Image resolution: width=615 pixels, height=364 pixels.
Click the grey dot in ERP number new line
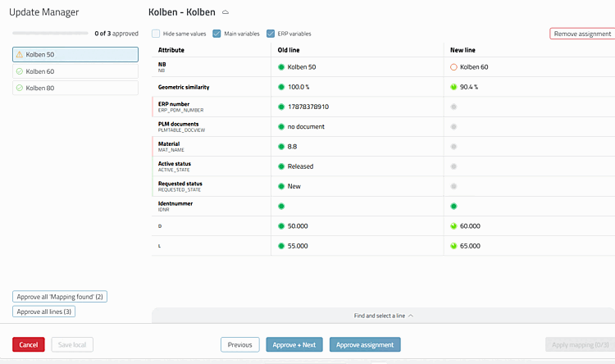click(453, 107)
